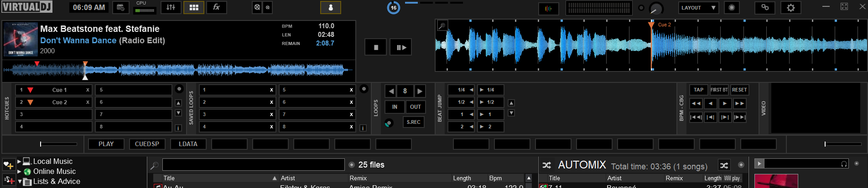Open the mixer faders panel icon
The image size is (868, 188).
point(171,7)
